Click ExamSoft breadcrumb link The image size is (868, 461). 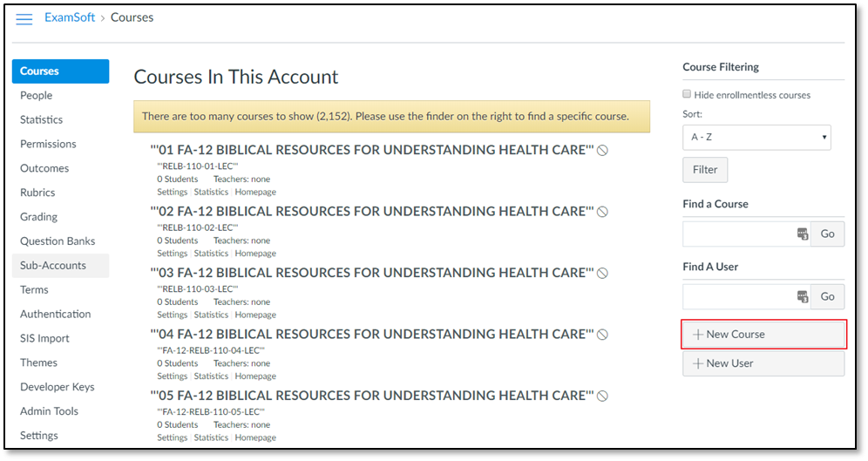70,17
